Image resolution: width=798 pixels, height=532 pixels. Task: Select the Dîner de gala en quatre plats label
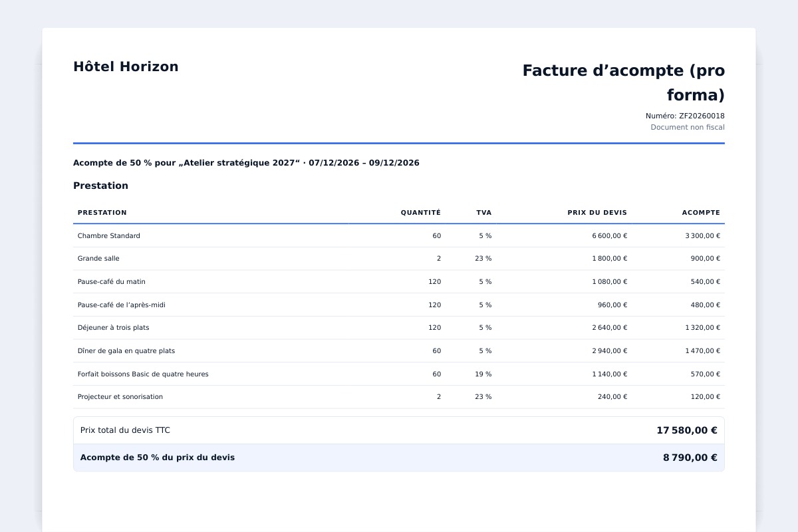pyautogui.click(x=126, y=350)
